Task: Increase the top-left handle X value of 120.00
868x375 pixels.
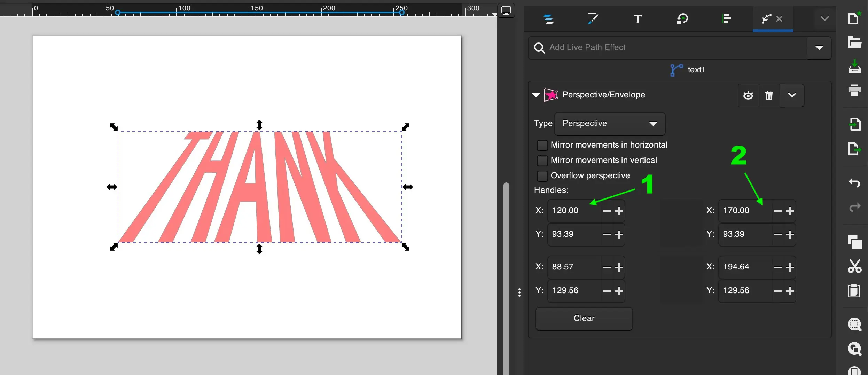Action: tap(619, 211)
